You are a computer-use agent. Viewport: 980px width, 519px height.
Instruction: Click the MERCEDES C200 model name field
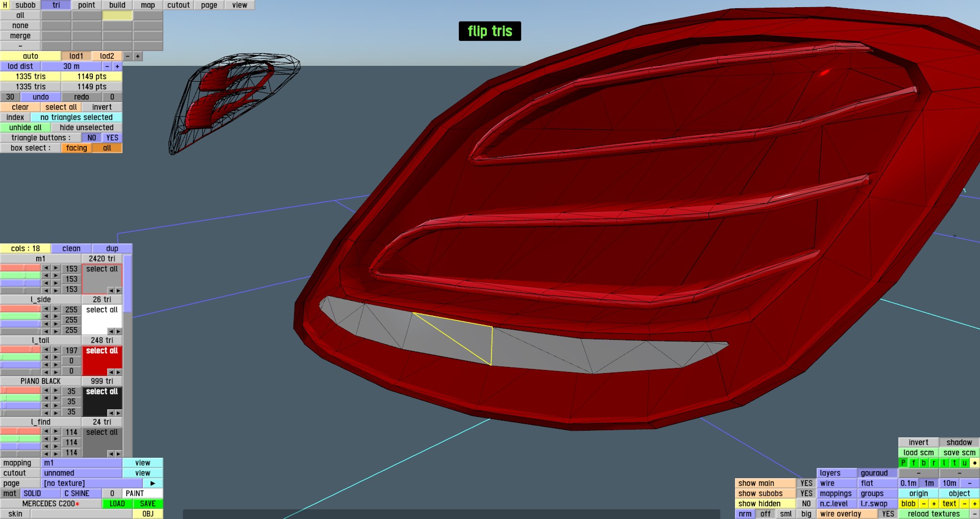pos(51,504)
